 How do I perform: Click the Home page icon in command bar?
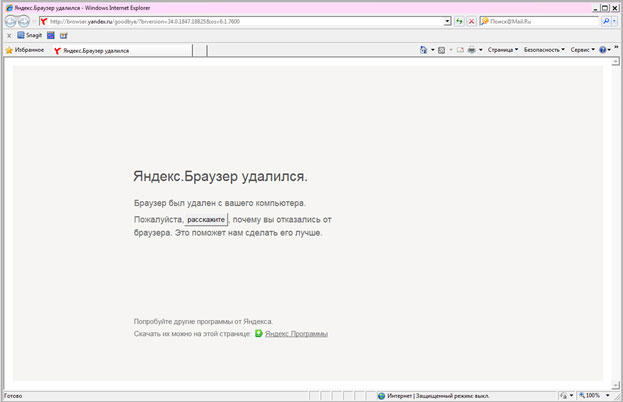(424, 49)
